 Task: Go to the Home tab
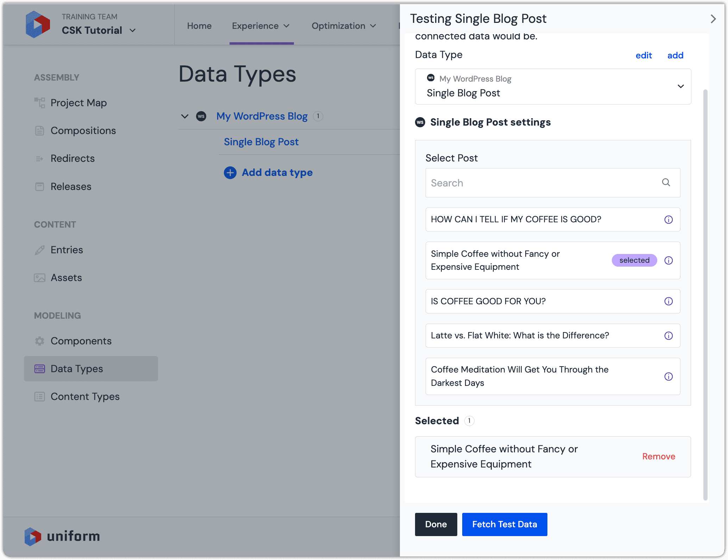199,26
